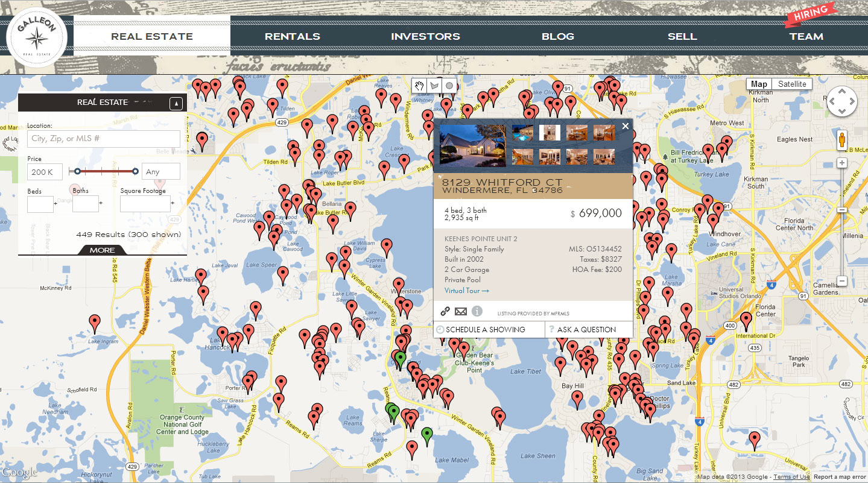The height and width of the screenshot is (483, 868).
Task: Click the Galleon compass logo
Action: pos(37,36)
